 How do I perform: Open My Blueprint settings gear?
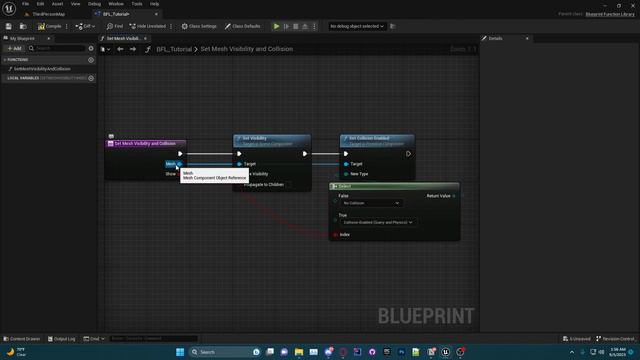pyautogui.click(x=91, y=48)
